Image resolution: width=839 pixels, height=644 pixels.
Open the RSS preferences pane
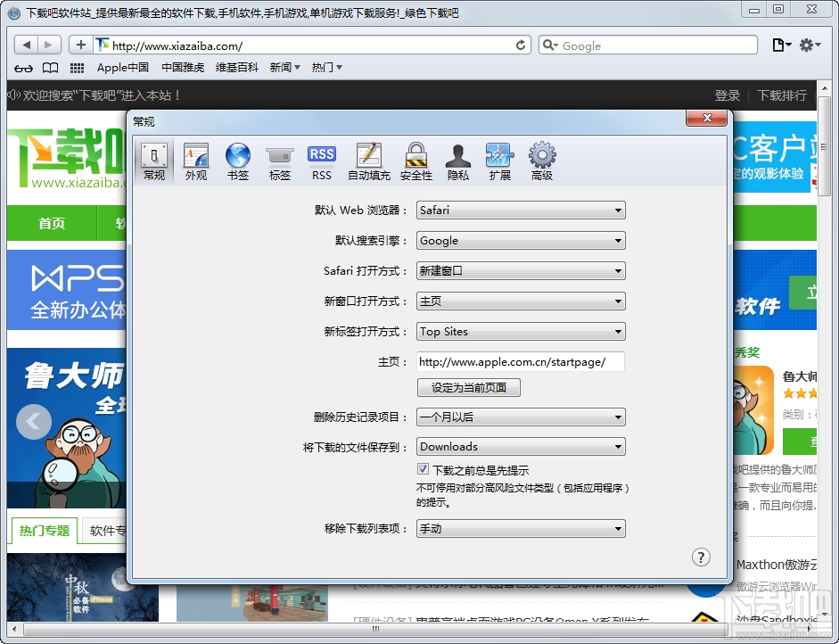coord(322,161)
